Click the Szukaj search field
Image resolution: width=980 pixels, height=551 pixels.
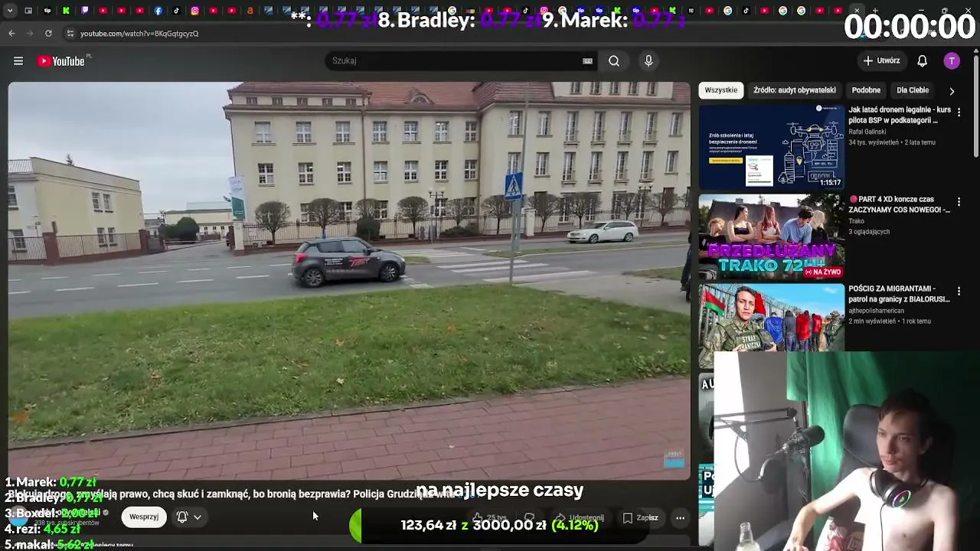pos(456,61)
